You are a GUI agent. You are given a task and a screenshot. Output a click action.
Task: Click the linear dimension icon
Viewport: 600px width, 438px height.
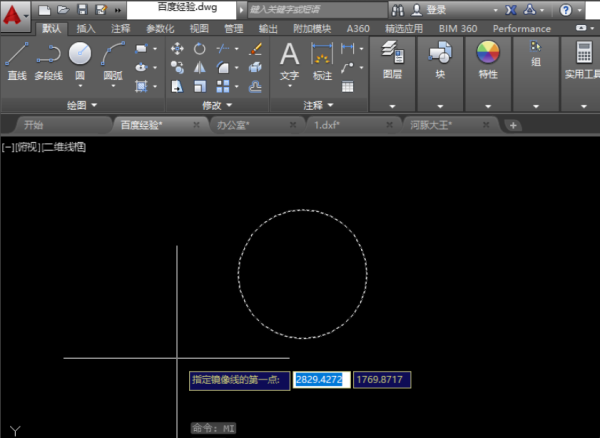[347, 48]
